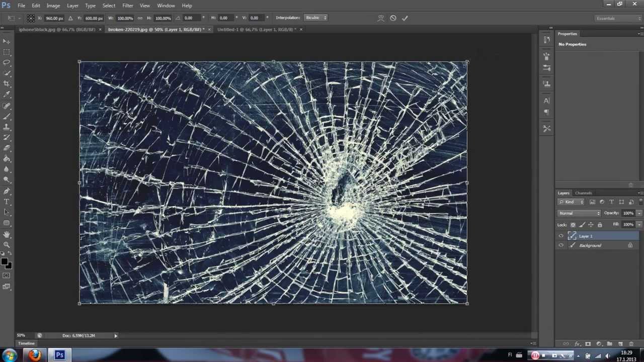Toggle lock image pixels brush icon
644x362 pixels.
582,225
